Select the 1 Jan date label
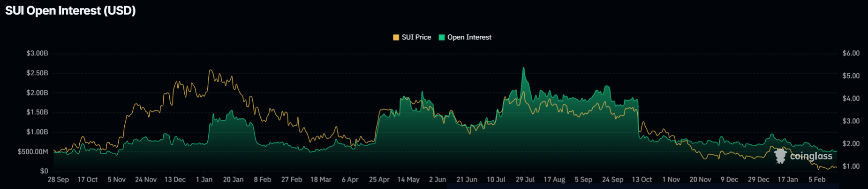Image resolution: width=868 pixels, height=189 pixels. (x=204, y=180)
